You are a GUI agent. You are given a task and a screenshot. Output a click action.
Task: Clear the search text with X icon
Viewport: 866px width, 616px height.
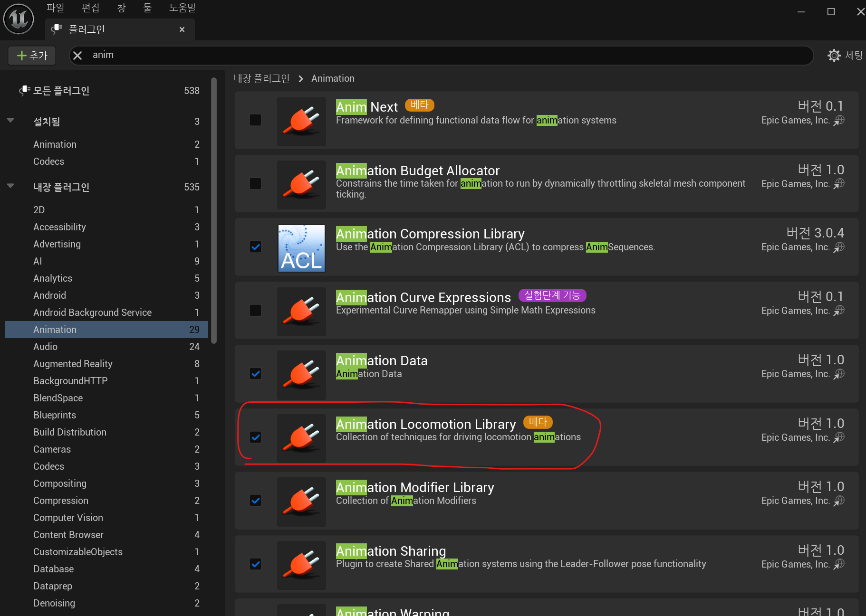78,56
